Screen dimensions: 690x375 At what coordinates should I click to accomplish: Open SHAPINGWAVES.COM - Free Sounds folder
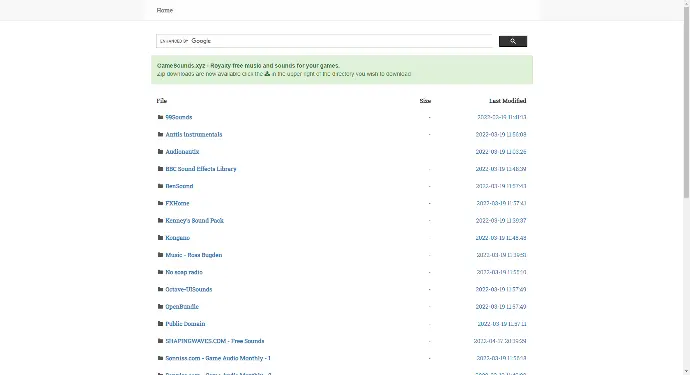215,341
